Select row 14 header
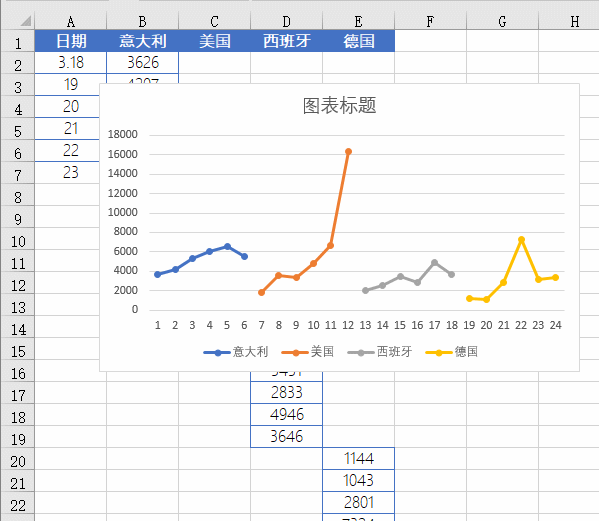 click(x=18, y=330)
